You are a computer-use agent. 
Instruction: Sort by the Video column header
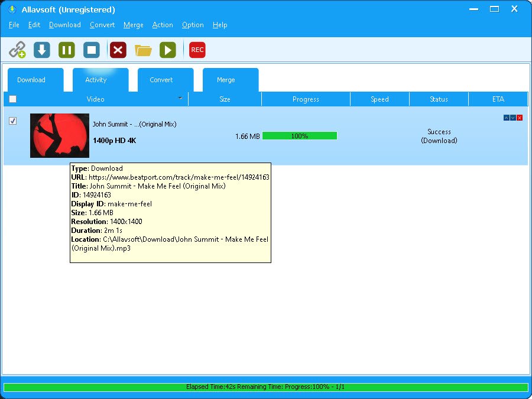click(96, 99)
